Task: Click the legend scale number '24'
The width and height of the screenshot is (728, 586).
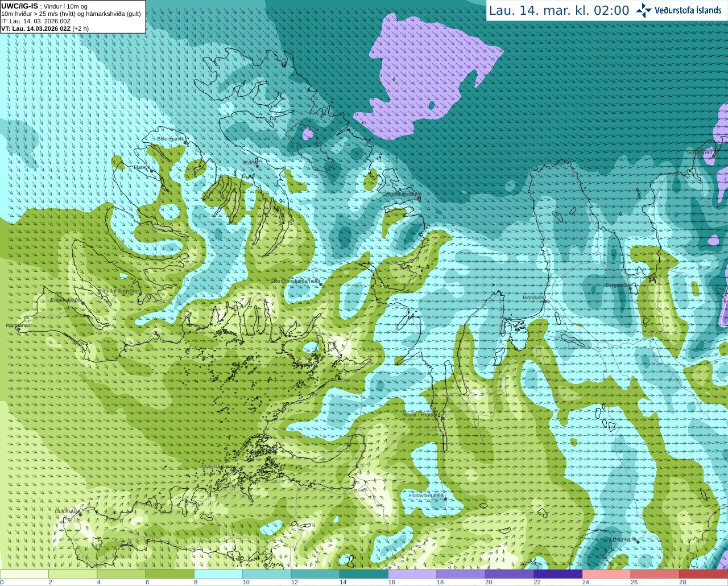Action: (x=586, y=582)
